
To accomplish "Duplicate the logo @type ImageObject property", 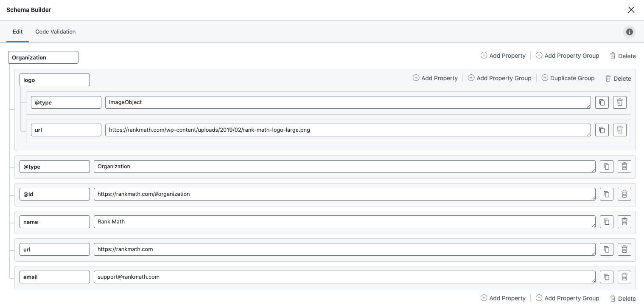I will point(602,102).
